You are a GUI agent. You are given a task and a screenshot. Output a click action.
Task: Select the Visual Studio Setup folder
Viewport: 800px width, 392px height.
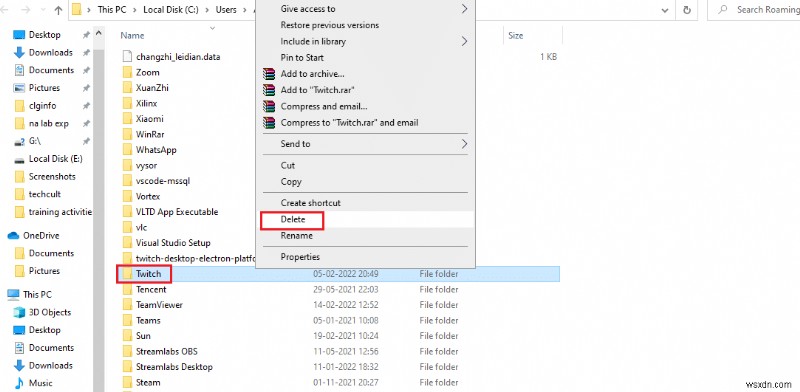[173, 243]
